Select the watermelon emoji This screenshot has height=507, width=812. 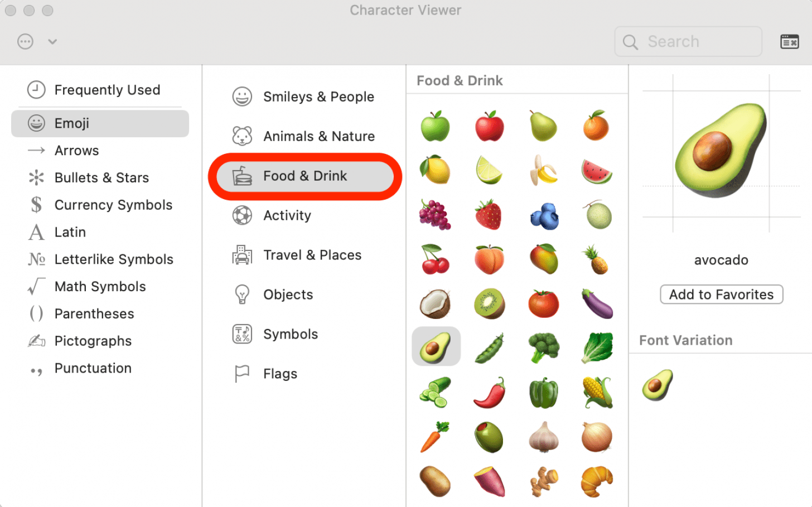pos(596,170)
